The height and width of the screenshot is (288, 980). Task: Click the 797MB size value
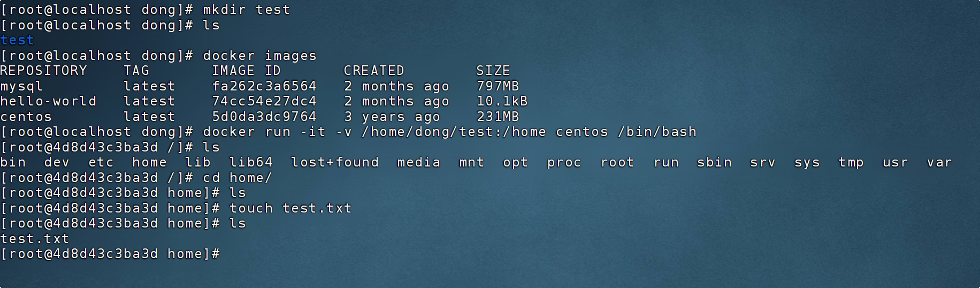497,86
